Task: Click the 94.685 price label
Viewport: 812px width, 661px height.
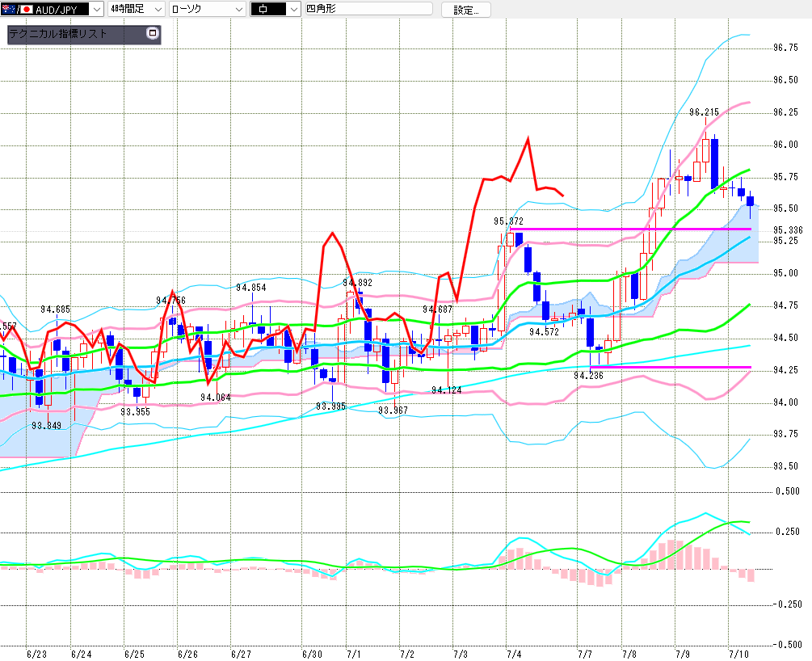Action: click(55, 309)
